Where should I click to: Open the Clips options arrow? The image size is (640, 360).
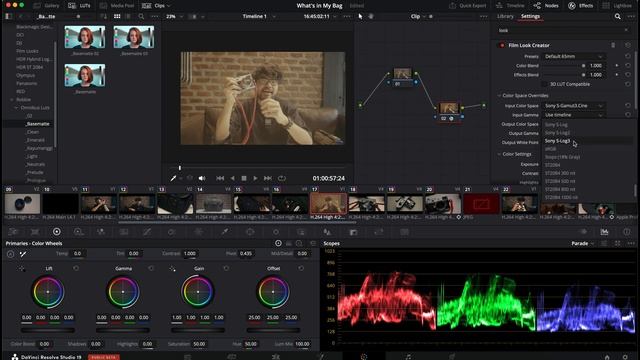click(169, 6)
